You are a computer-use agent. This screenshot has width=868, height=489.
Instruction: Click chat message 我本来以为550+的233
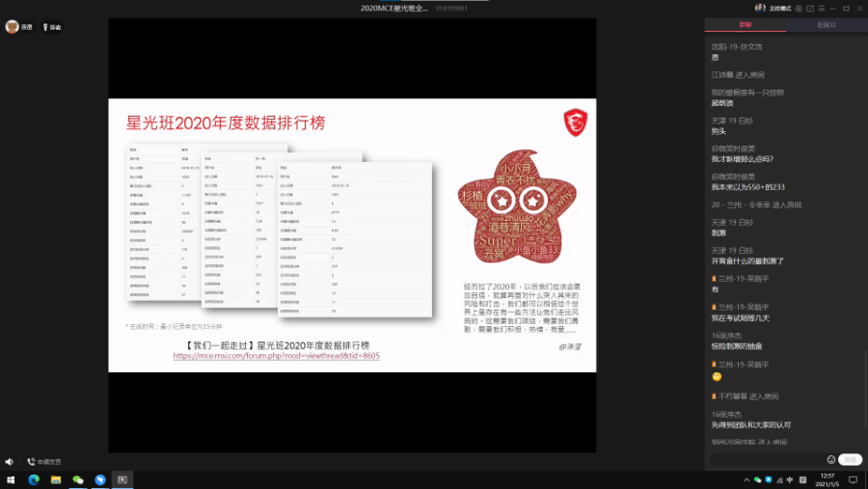(x=747, y=187)
